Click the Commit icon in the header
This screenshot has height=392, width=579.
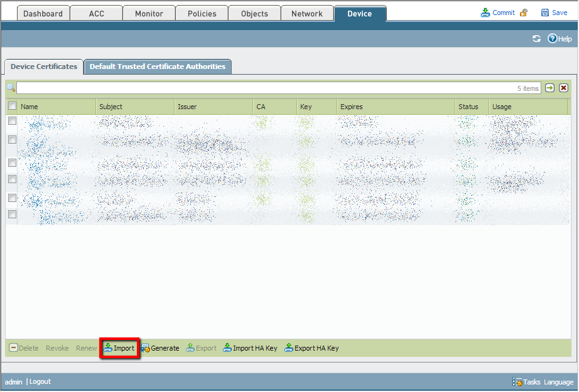[485, 13]
